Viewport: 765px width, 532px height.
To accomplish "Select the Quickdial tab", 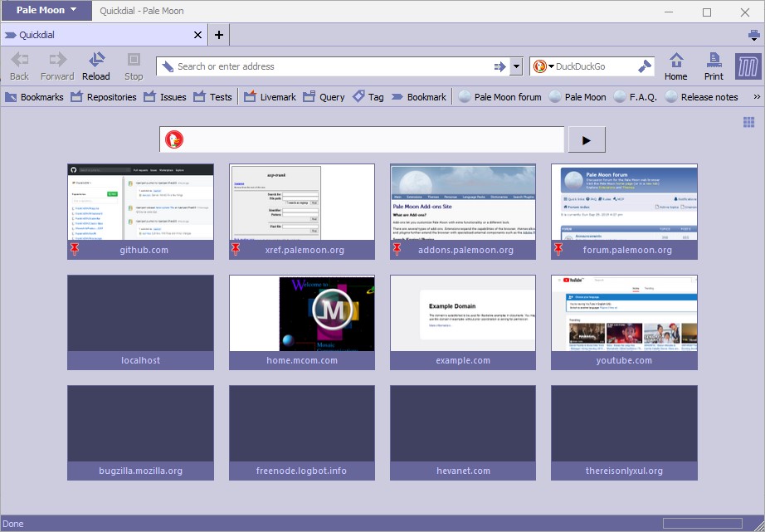I will [104, 35].
